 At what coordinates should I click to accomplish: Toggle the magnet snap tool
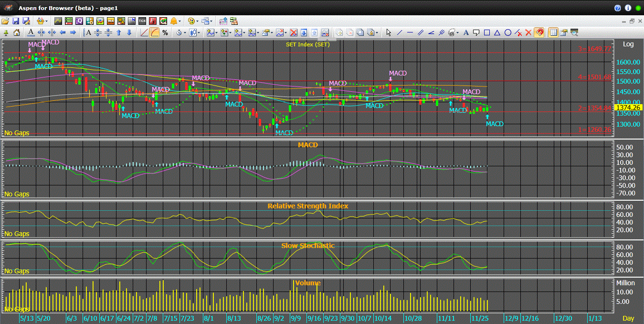click(539, 32)
